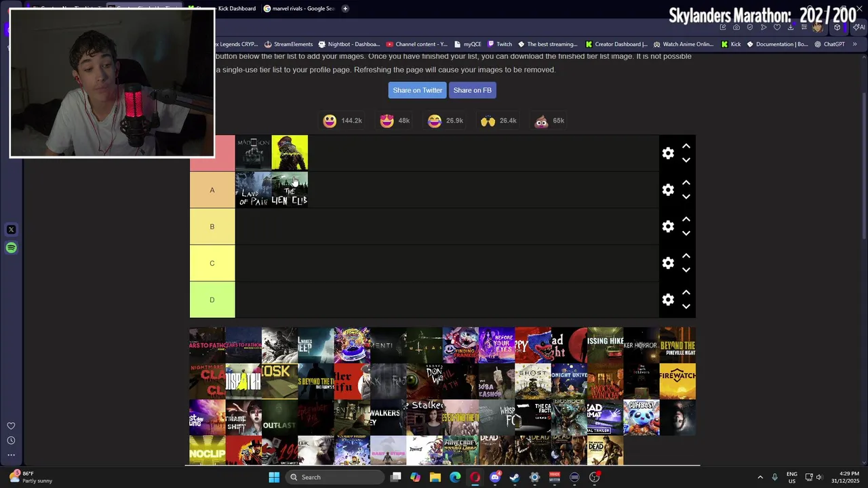Open the history clock icon in sidebar

(x=11, y=441)
